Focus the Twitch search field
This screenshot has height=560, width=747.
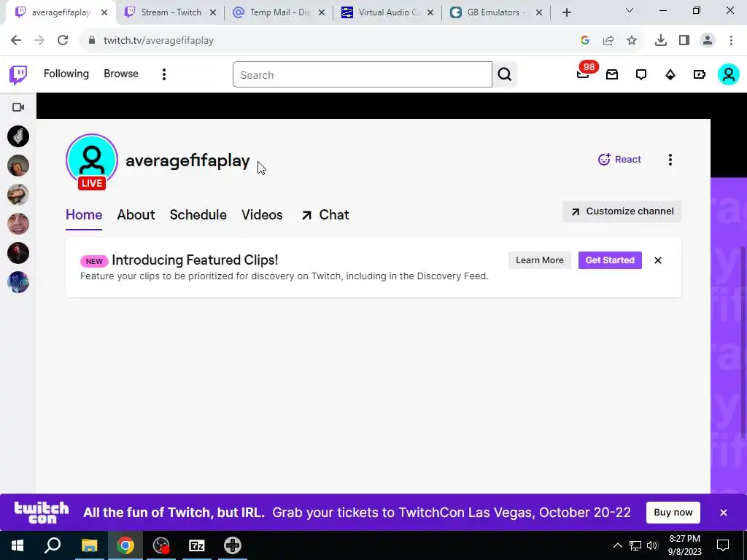(362, 75)
